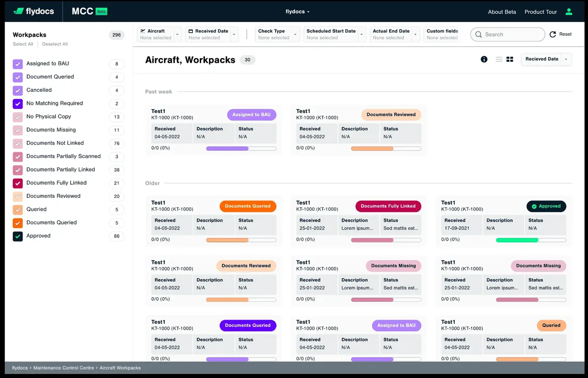Click the Workpacks count 296
This screenshot has width=588, height=378.
click(x=117, y=35)
